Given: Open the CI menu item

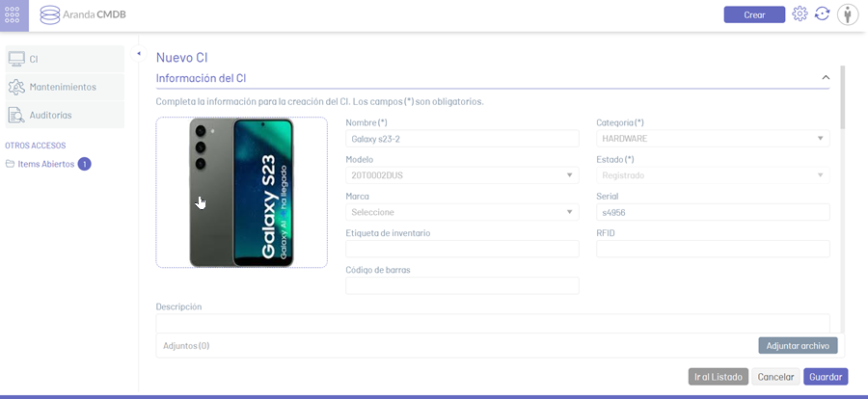Looking at the screenshot, I should coord(65,59).
